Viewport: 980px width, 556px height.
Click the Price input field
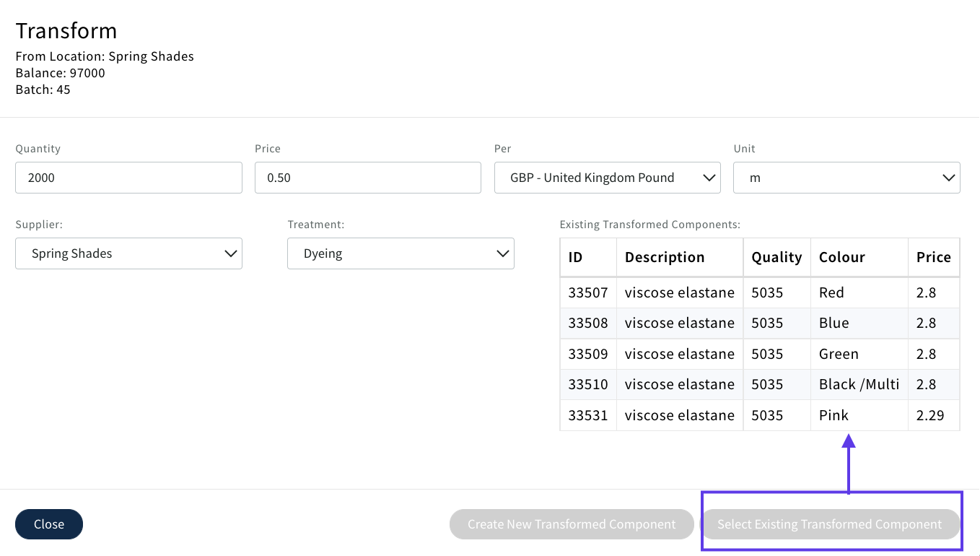pyautogui.click(x=367, y=178)
